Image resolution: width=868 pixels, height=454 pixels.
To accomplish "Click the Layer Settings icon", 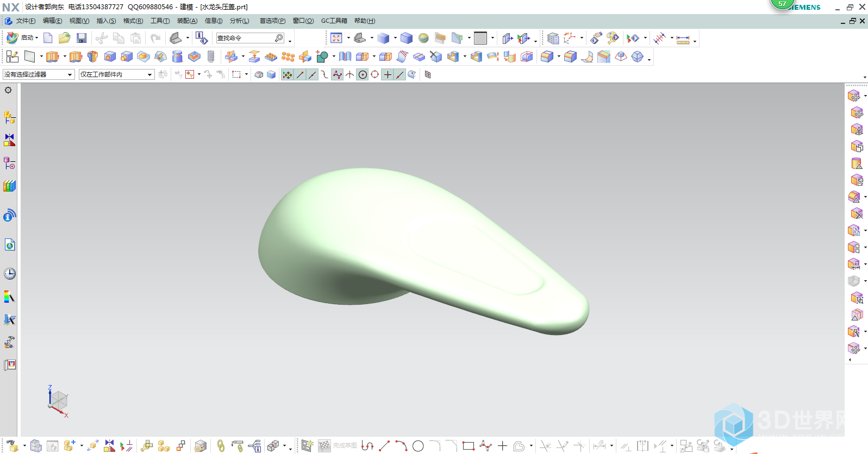I will point(553,38).
